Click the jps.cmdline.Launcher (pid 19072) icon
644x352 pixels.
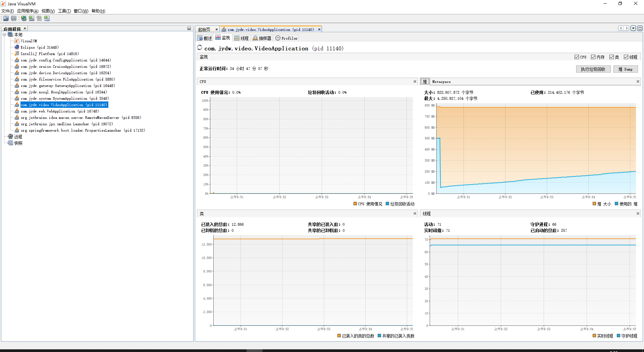coord(17,124)
